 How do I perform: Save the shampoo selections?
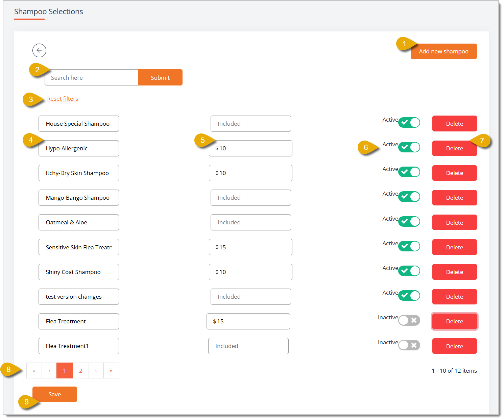point(55,394)
